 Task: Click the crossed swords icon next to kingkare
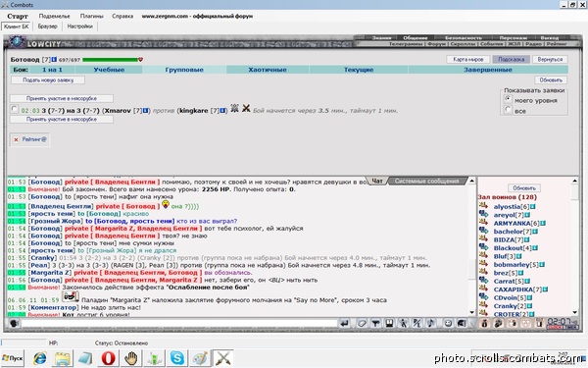click(246, 109)
